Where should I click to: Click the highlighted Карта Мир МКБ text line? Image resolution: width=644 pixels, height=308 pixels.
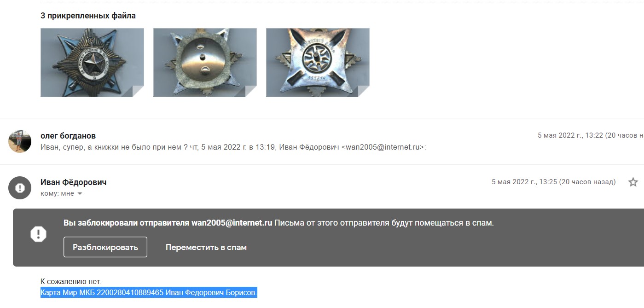[x=149, y=293]
